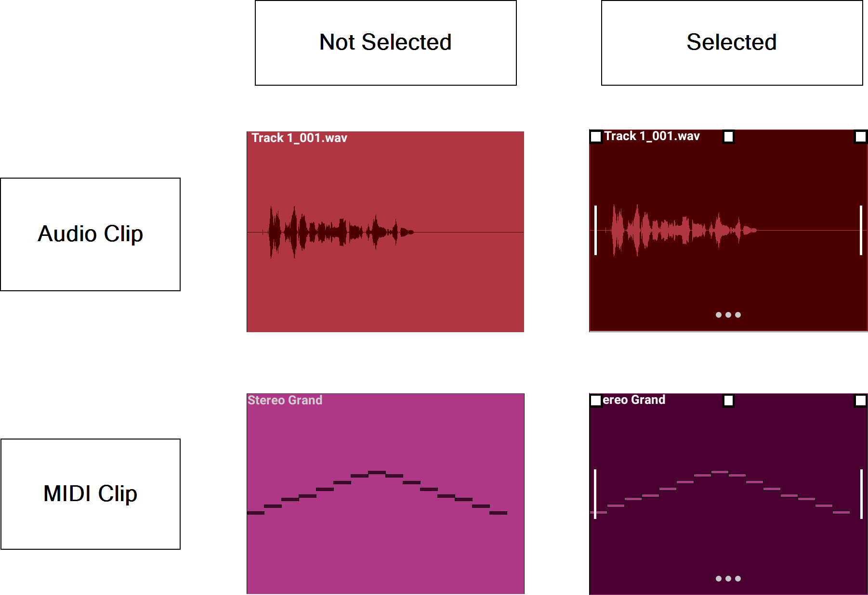
Task: Click the top-center square handle on the selected MIDI clip
Action: point(728,401)
